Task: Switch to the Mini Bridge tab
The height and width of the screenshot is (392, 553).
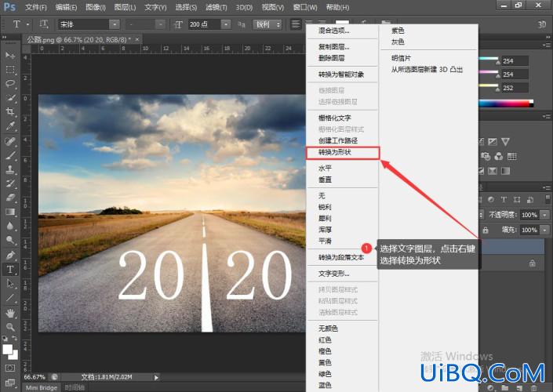Action: pos(42,387)
